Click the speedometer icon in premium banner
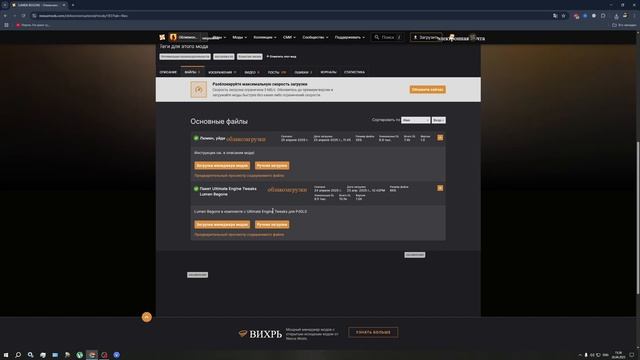Screen dimensions: 640x360 199,89
